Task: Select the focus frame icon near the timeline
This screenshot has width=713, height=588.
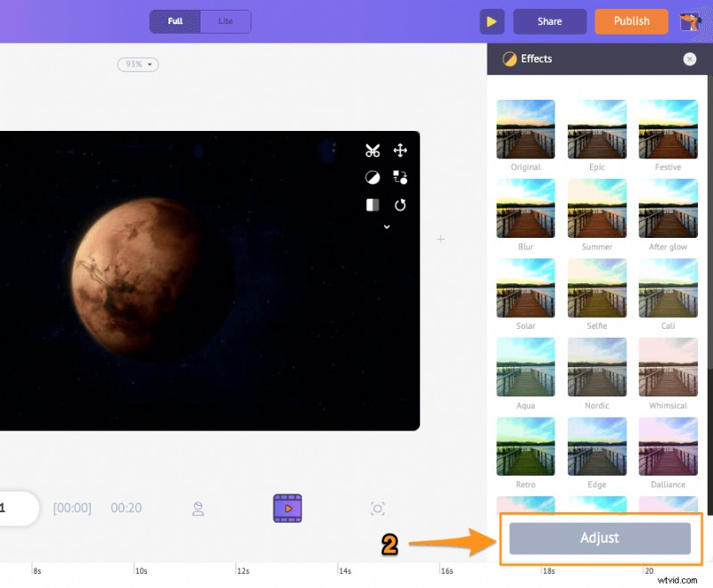Action: coord(377,508)
